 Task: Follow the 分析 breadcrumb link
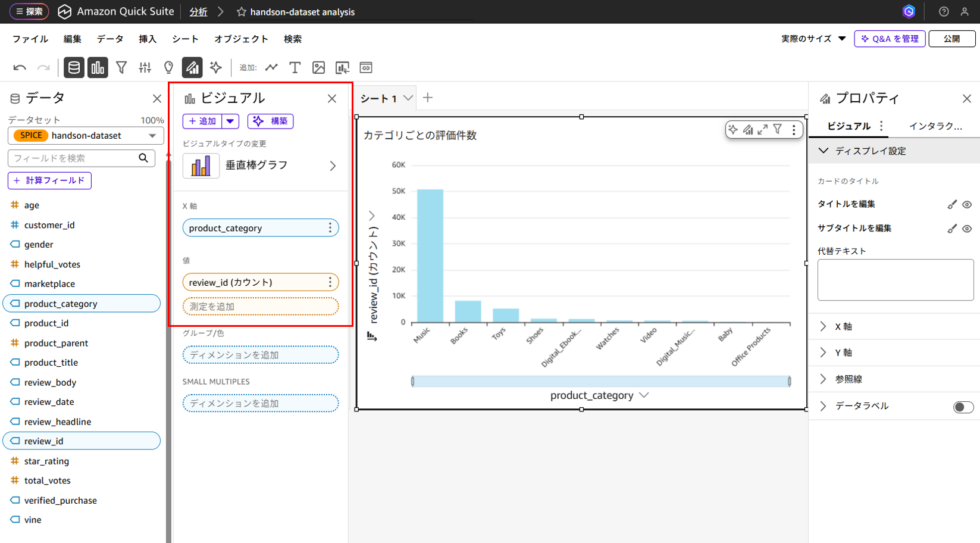click(198, 12)
